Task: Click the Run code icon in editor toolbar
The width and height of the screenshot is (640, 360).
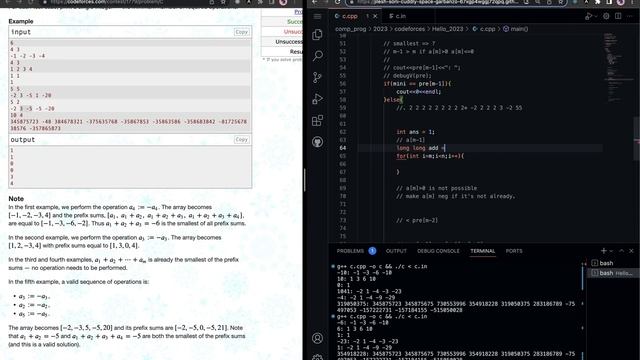Action: click(588, 16)
